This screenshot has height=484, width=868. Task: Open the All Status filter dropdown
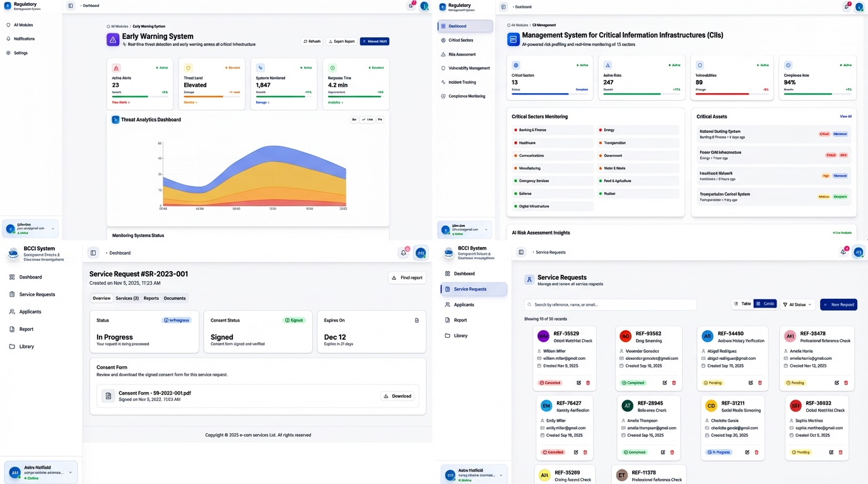coord(797,304)
